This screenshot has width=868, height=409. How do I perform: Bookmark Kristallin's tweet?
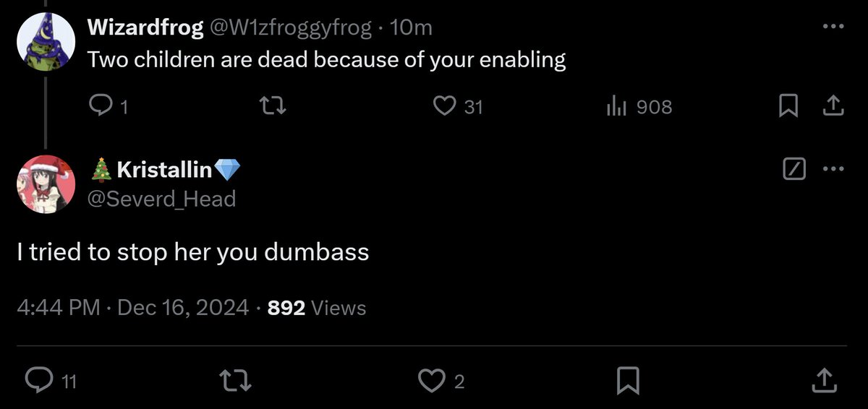[x=629, y=380]
